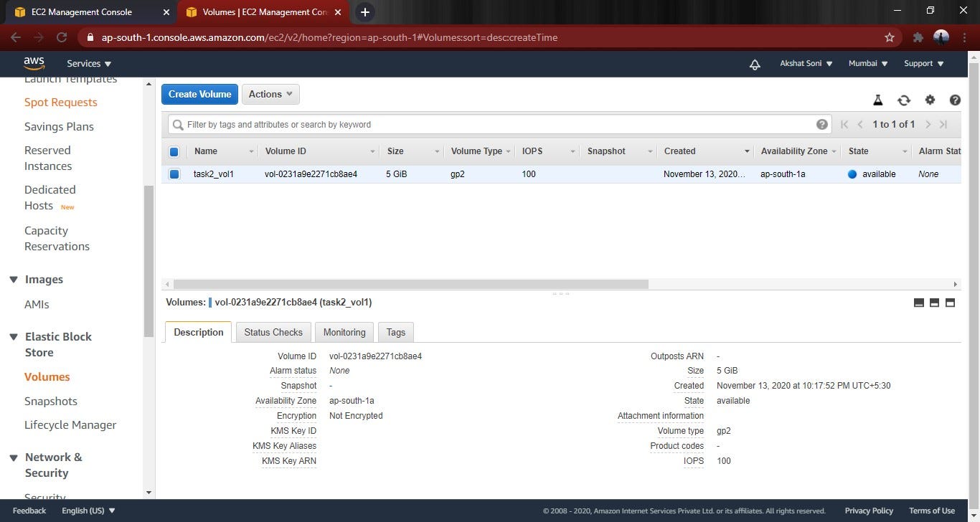The height and width of the screenshot is (522, 980).
Task: Go to next page of results
Action: point(928,124)
